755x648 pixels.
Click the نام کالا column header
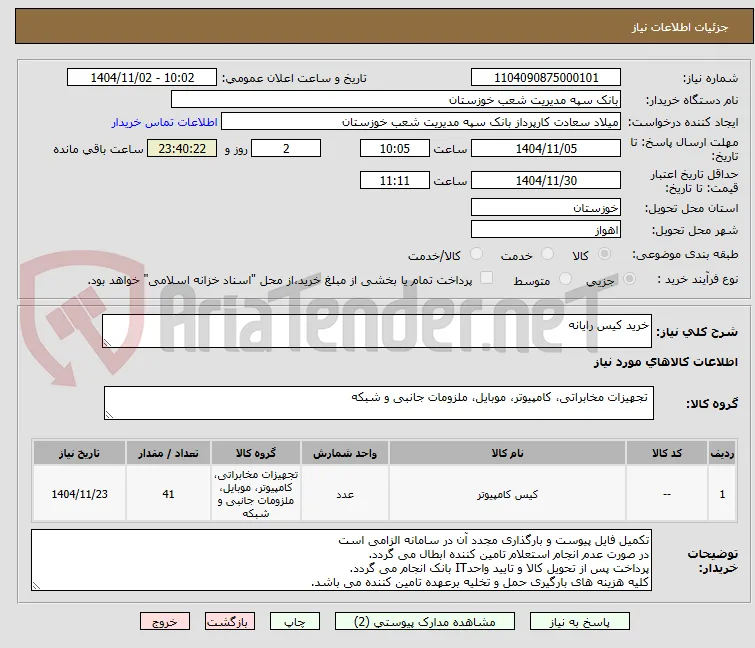click(508, 453)
